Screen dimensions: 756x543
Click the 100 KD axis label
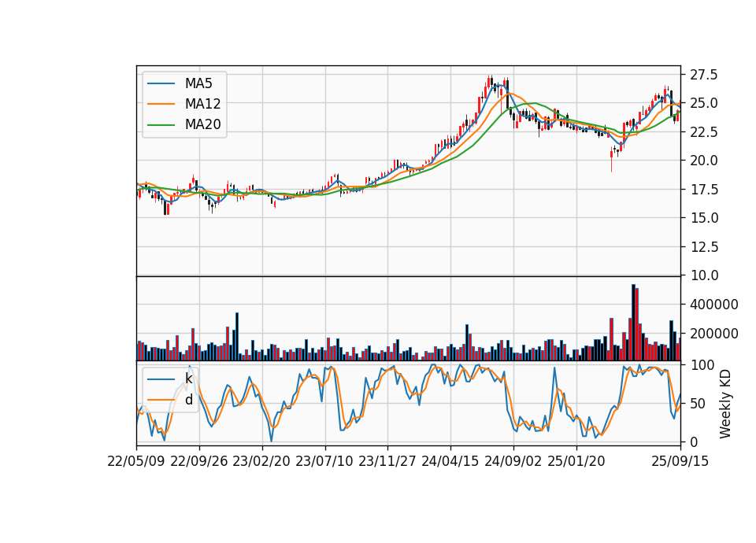click(x=702, y=365)
